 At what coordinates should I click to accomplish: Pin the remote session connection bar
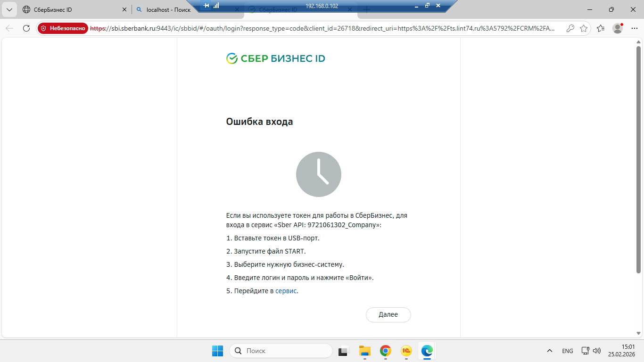tap(206, 6)
